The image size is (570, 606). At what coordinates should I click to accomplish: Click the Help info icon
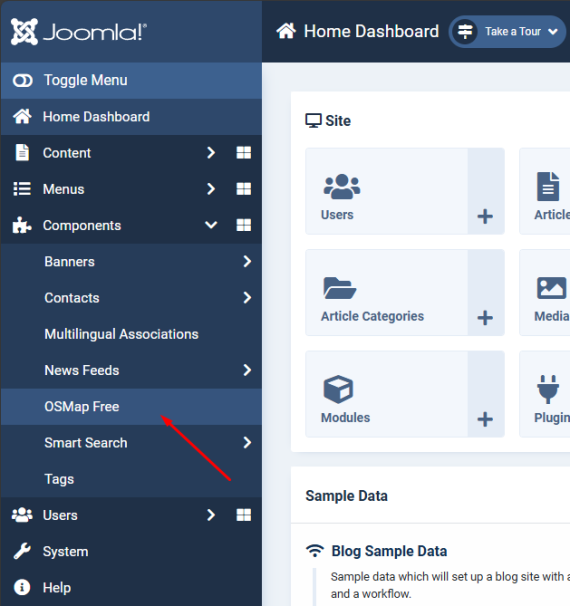[22, 587]
